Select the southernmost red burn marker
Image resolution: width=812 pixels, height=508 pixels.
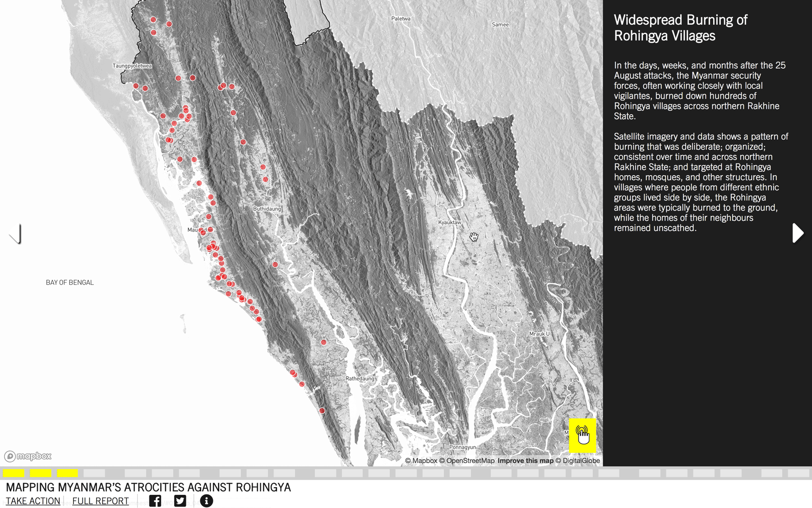pos(322,410)
